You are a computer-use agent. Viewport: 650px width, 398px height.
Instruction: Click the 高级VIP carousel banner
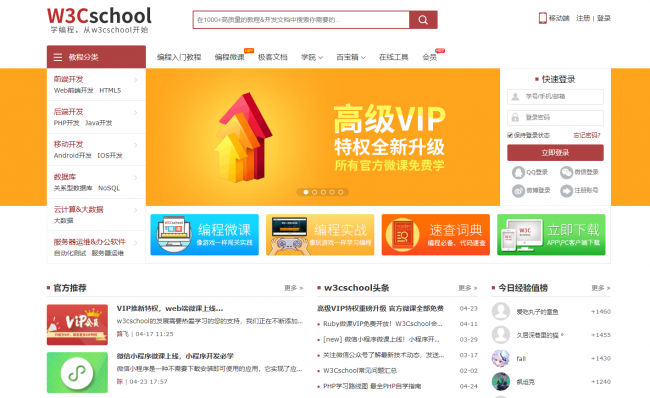[x=323, y=137]
